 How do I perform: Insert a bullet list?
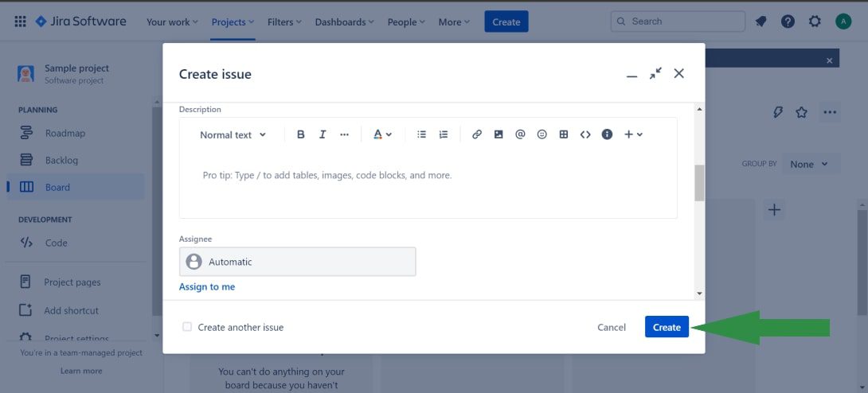tap(421, 134)
